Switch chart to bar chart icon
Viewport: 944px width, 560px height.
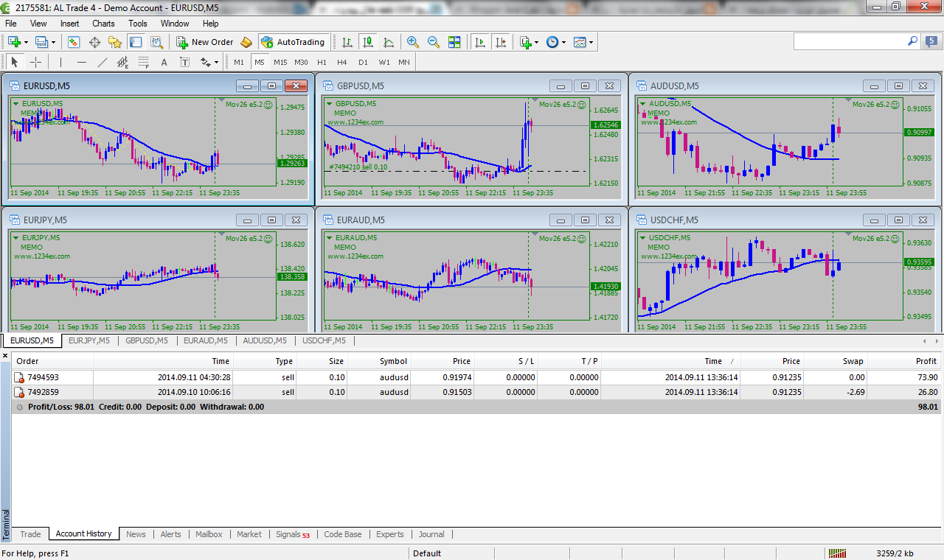point(347,42)
